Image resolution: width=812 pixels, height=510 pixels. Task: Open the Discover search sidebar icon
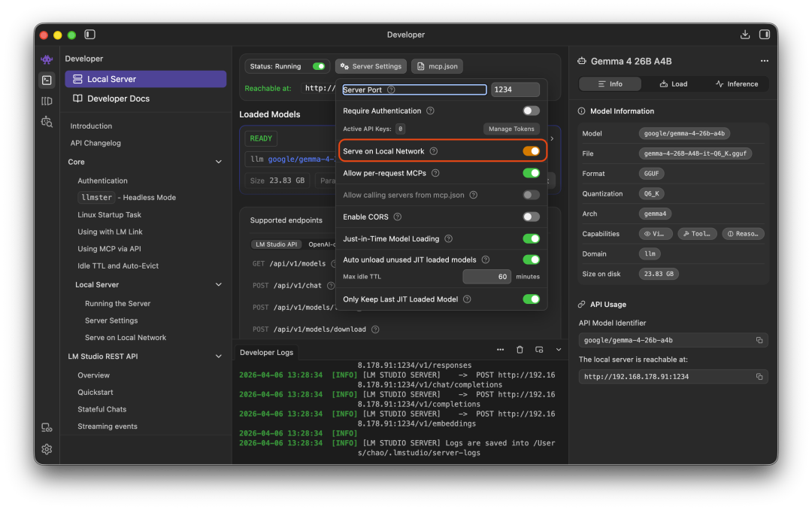click(47, 122)
